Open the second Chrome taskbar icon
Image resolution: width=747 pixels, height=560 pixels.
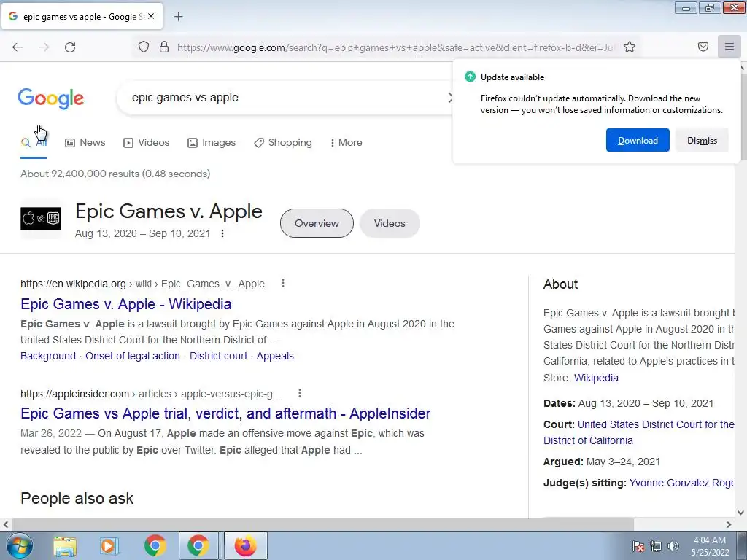tap(198, 545)
